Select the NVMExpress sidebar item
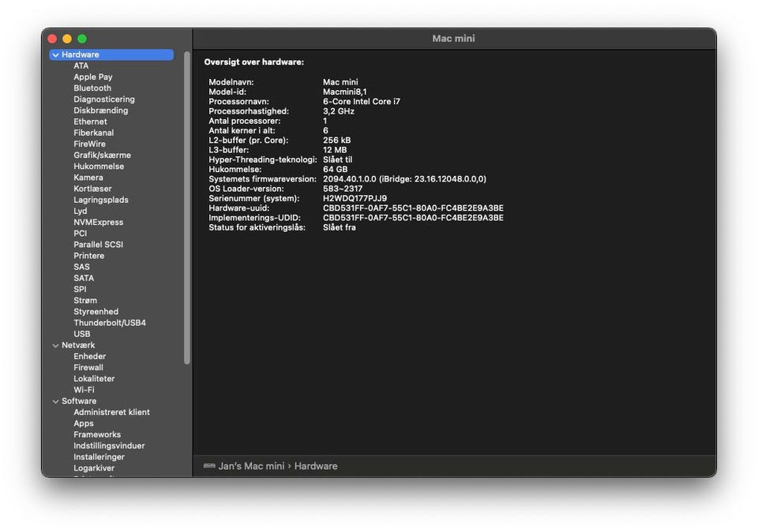758x532 pixels. [98, 223]
